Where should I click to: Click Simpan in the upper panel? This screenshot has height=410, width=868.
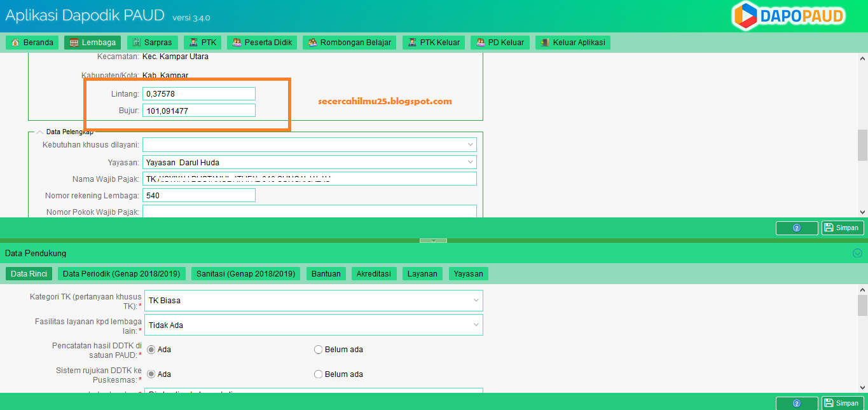[842, 228]
